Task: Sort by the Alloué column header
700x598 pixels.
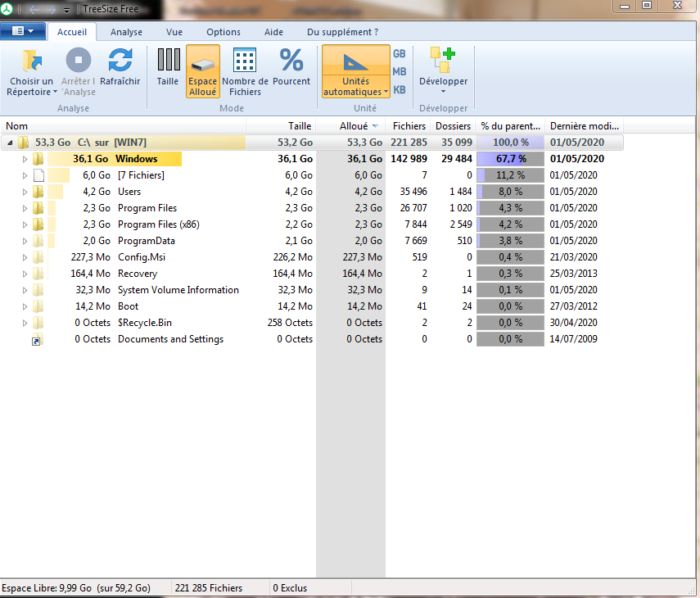Action: [351, 126]
